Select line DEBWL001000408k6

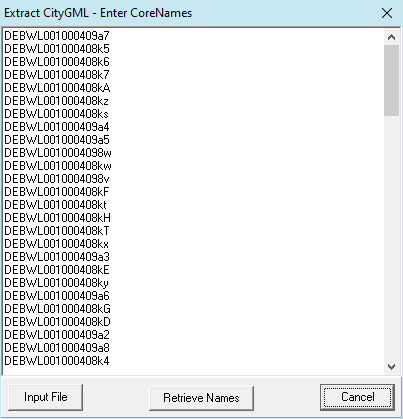point(57,62)
